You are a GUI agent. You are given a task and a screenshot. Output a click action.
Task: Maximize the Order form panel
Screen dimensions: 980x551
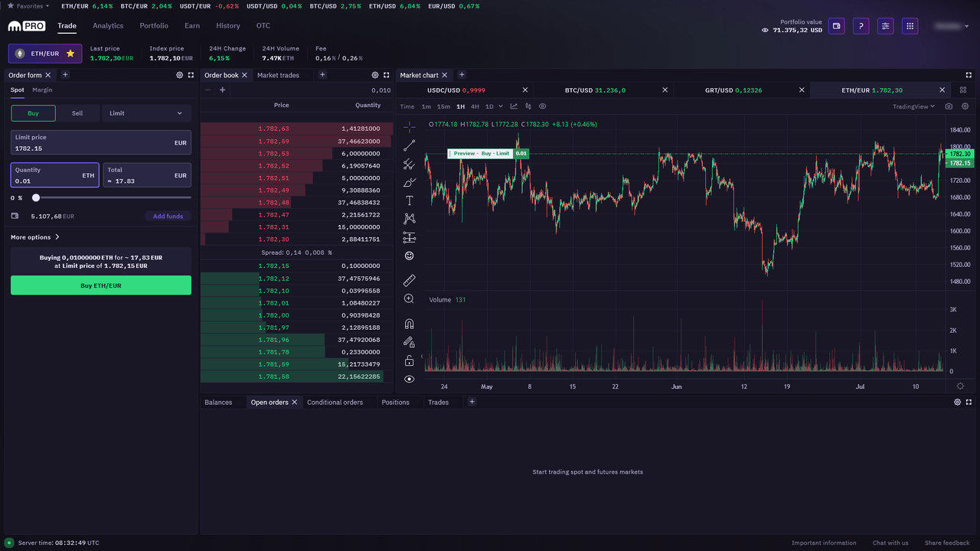191,75
